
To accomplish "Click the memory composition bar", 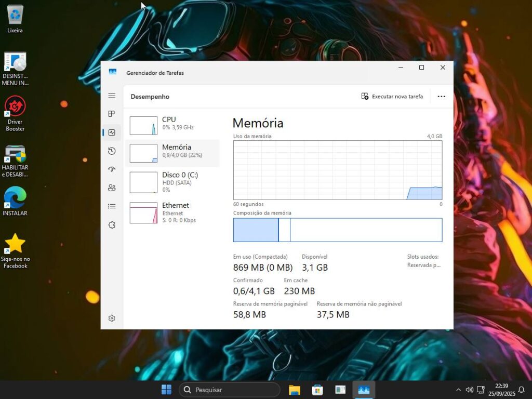I will (x=337, y=230).
